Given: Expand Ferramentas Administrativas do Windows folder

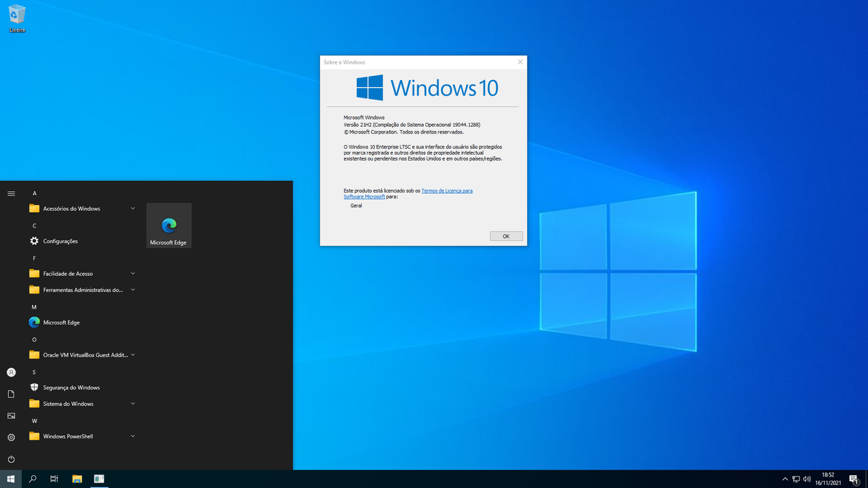Looking at the screenshot, I should click(81, 290).
